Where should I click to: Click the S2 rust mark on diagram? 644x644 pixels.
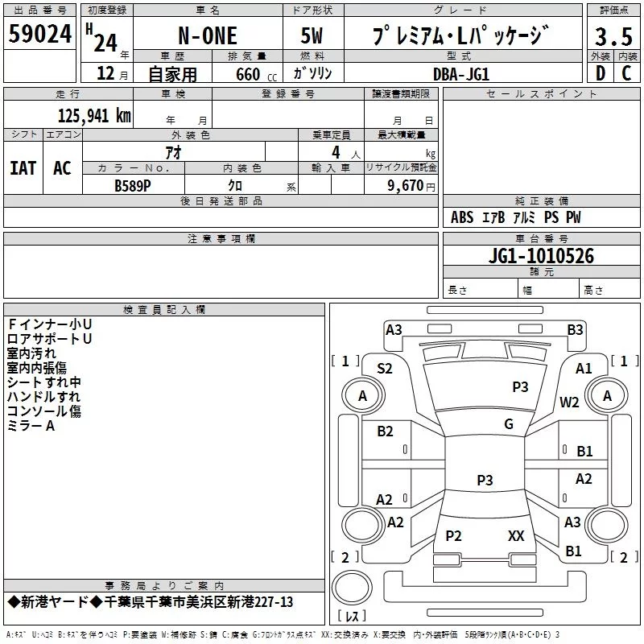385,369
